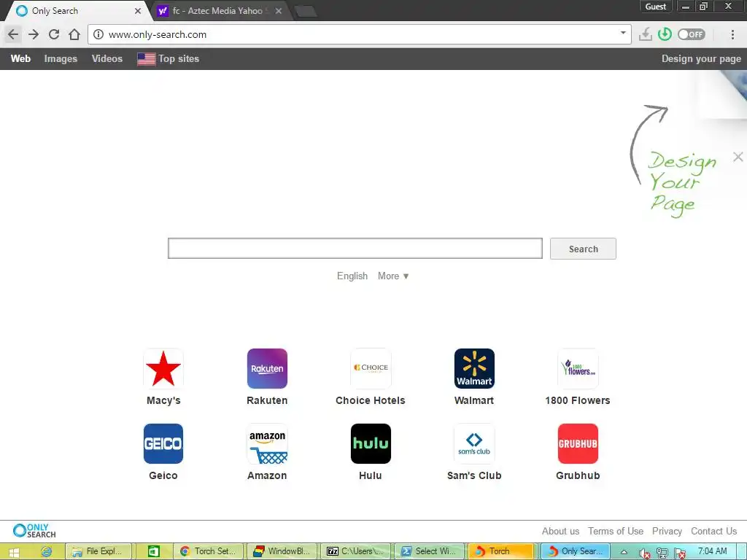Switch to the Only Search tab
The width and height of the screenshot is (747, 560).
tap(76, 10)
